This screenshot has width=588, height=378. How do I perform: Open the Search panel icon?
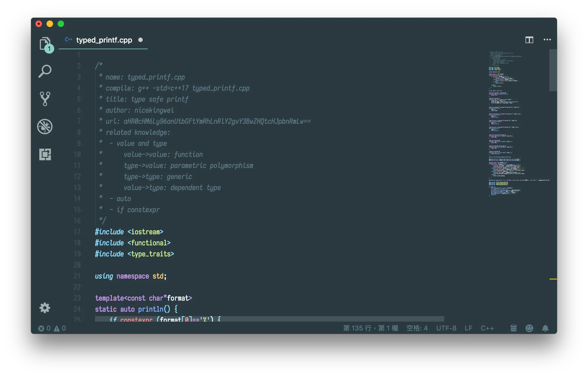click(x=45, y=71)
